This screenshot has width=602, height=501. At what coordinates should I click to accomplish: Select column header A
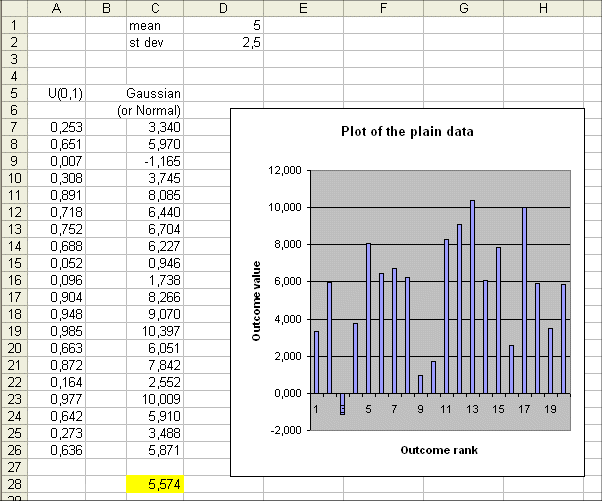pos(57,8)
